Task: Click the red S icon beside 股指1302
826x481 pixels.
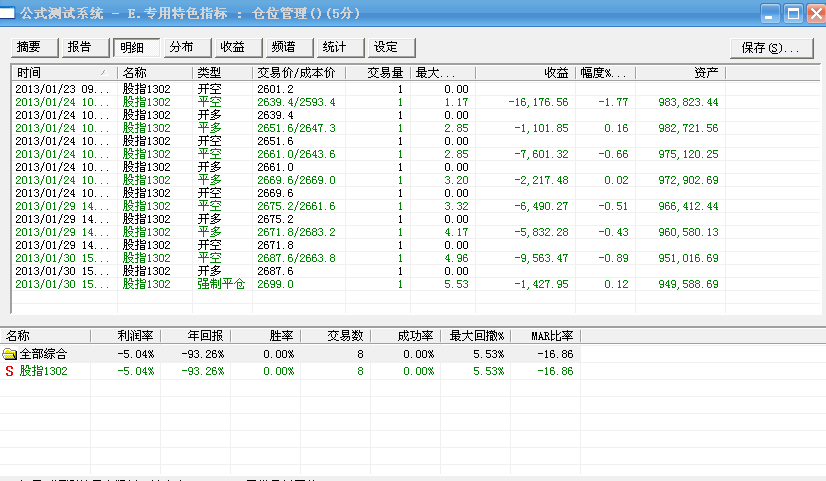Action: 10,371
